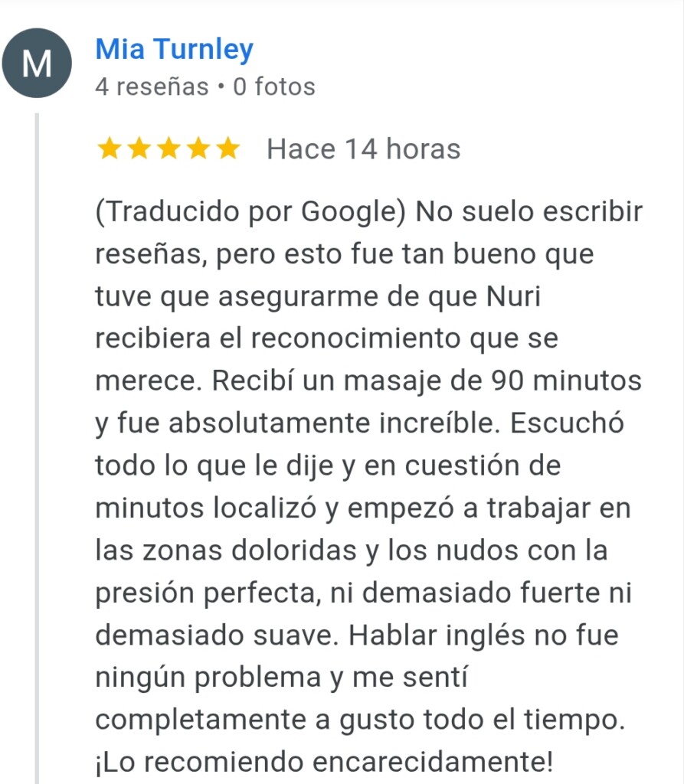The height and width of the screenshot is (784, 684).
Task: Click the round "M" profile avatar
Action: point(38,64)
